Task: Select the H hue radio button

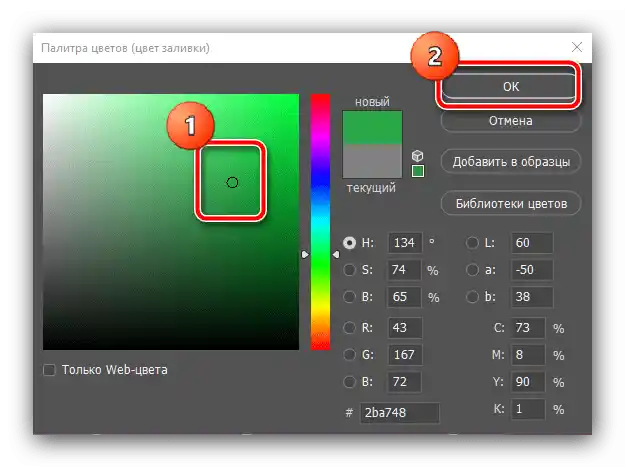Action: pyautogui.click(x=350, y=243)
